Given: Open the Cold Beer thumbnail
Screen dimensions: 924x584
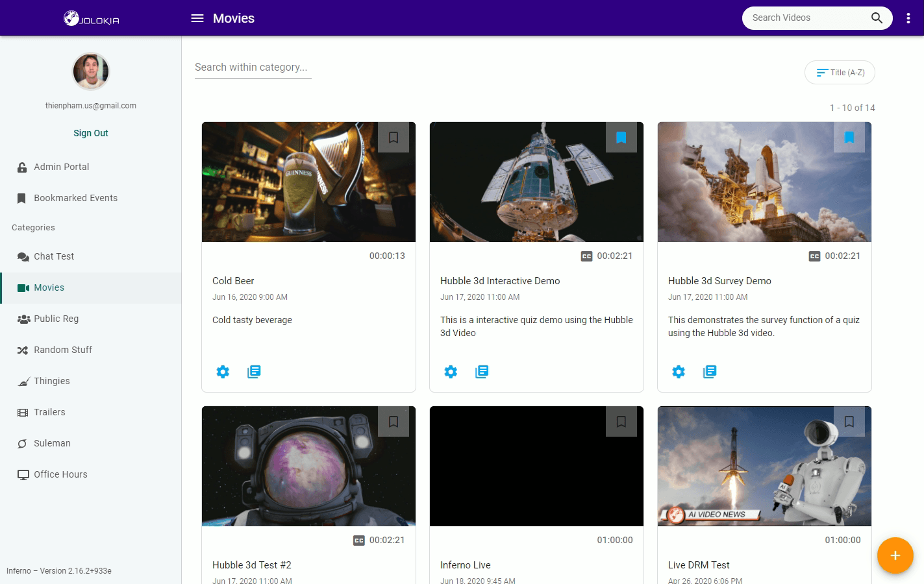Looking at the screenshot, I should tap(308, 182).
